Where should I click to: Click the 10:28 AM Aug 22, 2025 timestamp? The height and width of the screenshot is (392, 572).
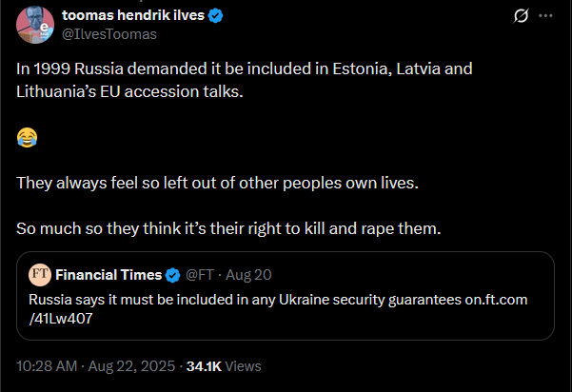point(95,366)
